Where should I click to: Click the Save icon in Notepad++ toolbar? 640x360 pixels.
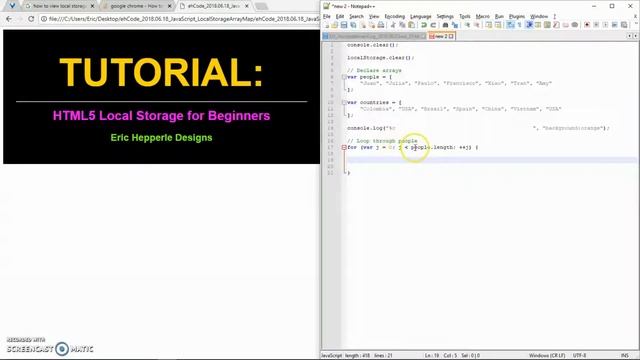pyautogui.click(x=344, y=25)
